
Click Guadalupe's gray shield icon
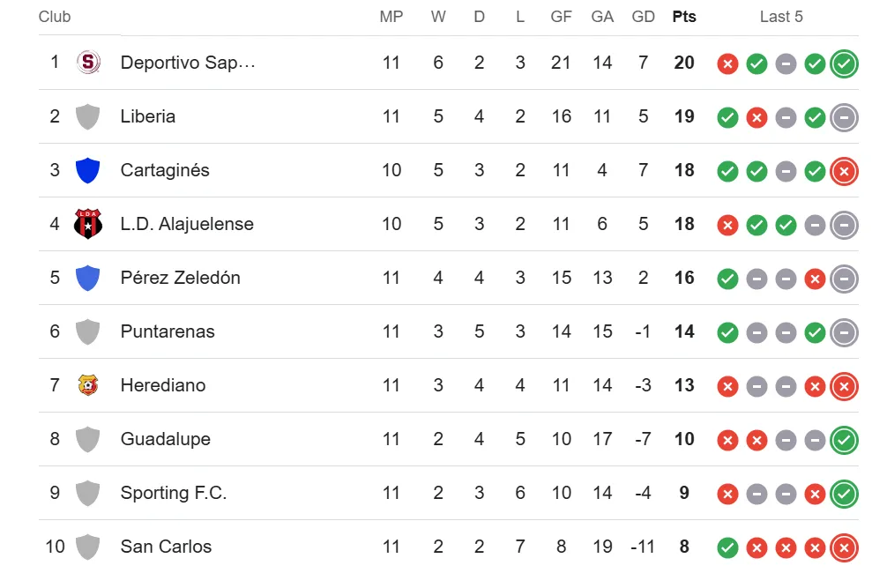pyautogui.click(x=88, y=439)
